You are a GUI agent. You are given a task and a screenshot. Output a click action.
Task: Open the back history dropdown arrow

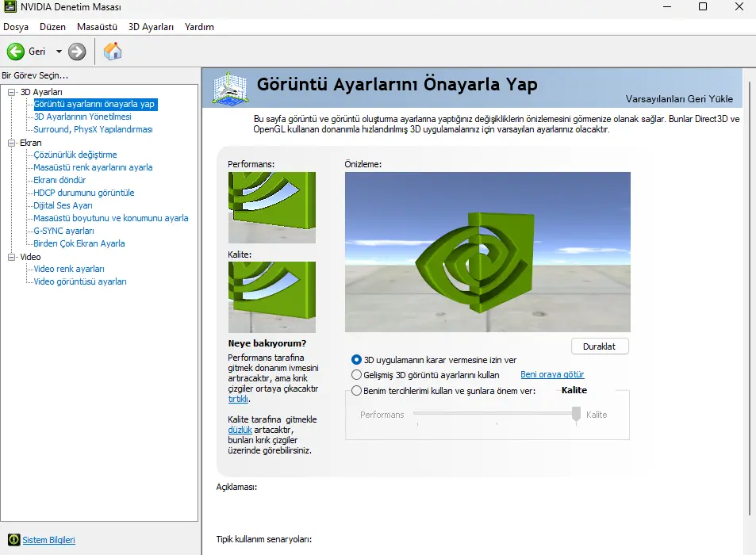click(59, 52)
